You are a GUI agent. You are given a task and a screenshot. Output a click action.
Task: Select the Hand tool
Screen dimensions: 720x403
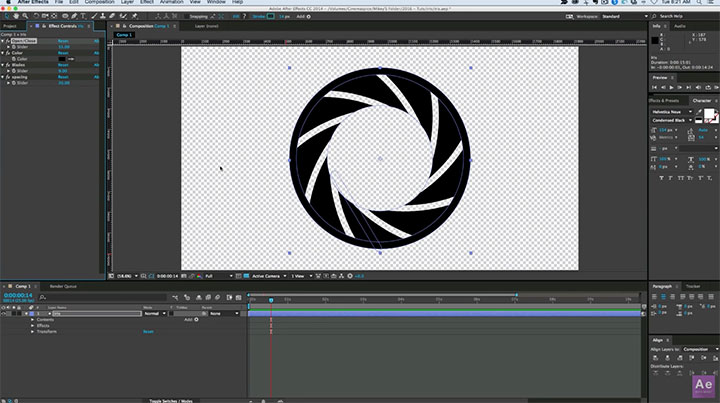[x=16, y=16]
